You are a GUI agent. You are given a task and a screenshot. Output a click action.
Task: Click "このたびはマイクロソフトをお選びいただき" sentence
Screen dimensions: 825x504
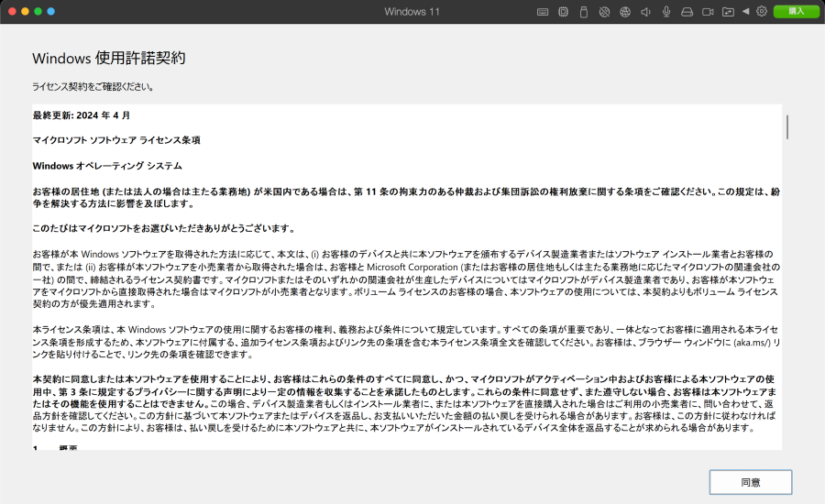tap(164, 228)
